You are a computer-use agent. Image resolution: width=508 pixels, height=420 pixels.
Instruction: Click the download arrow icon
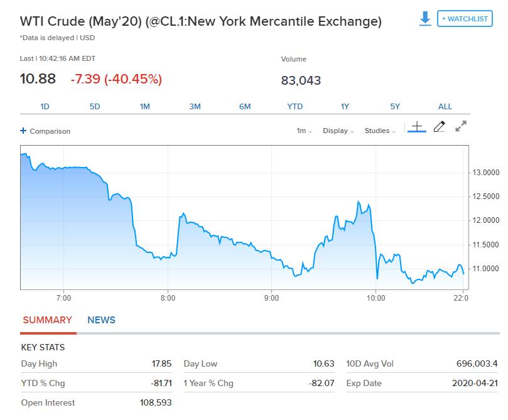tap(425, 19)
